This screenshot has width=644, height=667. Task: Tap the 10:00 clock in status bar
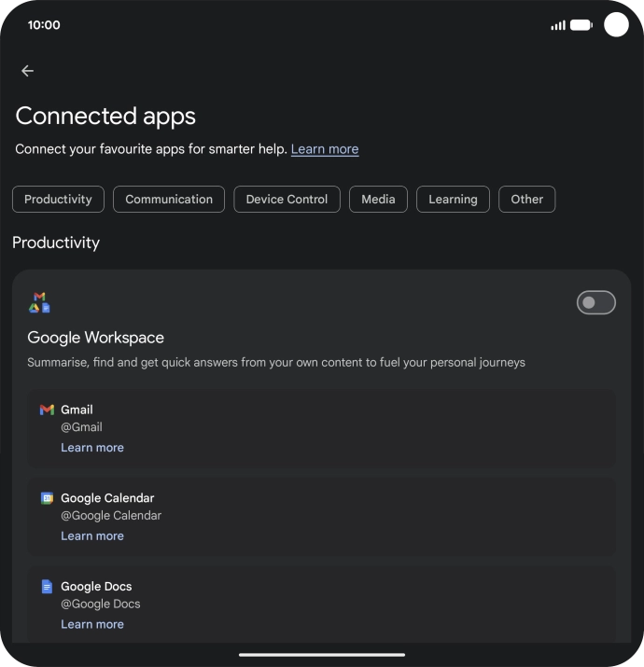[x=44, y=25]
